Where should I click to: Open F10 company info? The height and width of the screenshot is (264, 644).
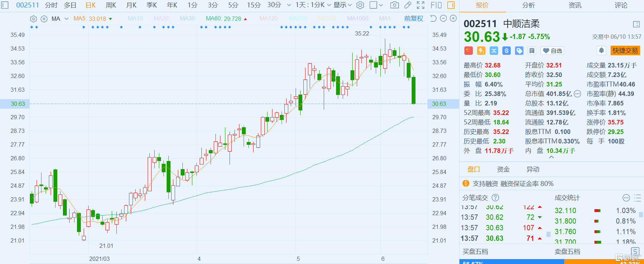[x=436, y=5]
